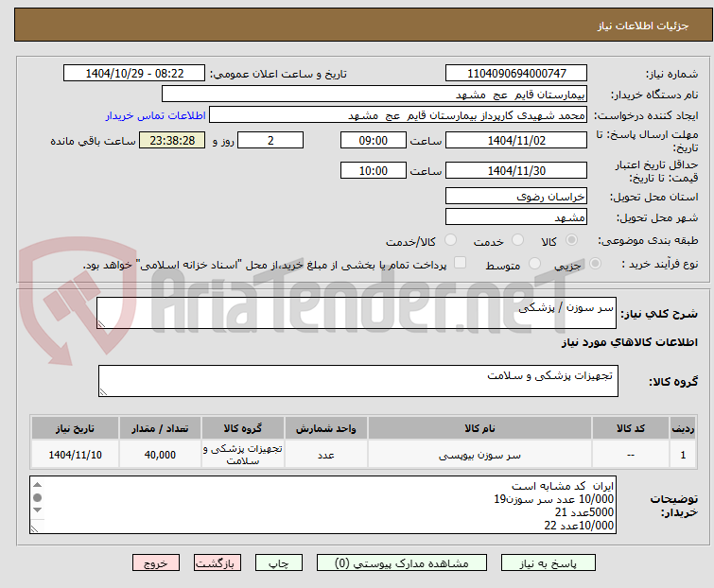Image resolution: width=714 pixels, height=588 pixels.
Task: Click the buyer notes scrollbar up arrow
Action: [38, 485]
